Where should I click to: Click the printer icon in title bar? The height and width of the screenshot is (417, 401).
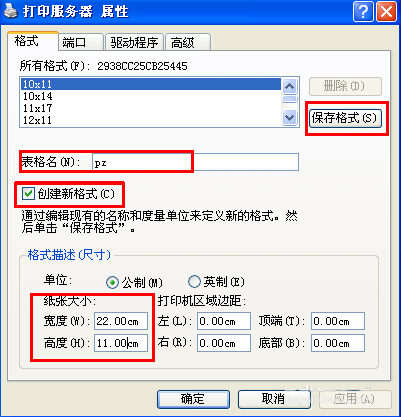click(10, 12)
